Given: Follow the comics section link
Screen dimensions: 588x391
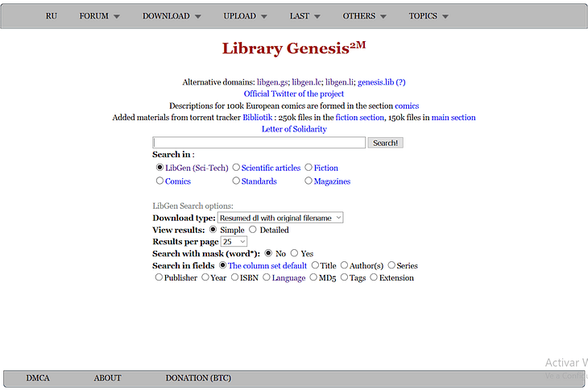Looking at the screenshot, I should [407, 106].
